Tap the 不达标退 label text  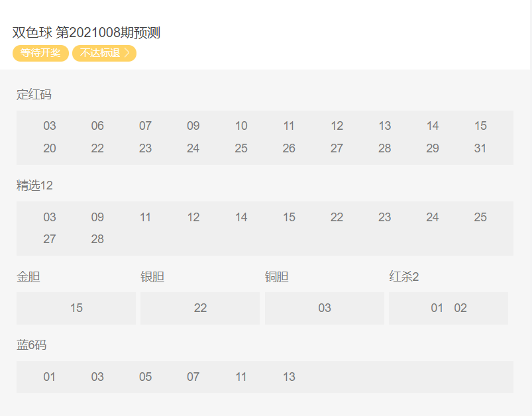pyautogui.click(x=100, y=53)
